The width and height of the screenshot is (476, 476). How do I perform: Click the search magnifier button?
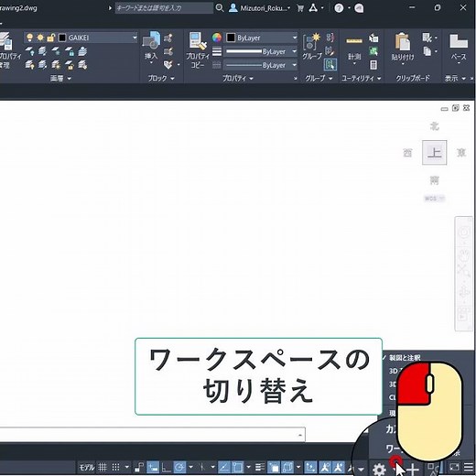(x=220, y=8)
